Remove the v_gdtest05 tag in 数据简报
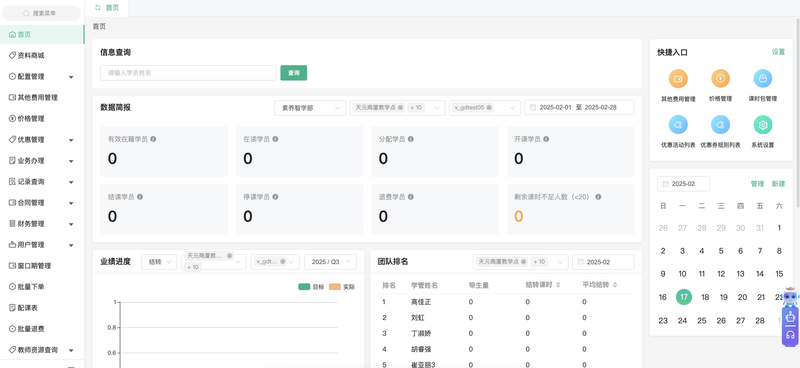Image resolution: width=800 pixels, height=368 pixels. click(x=489, y=108)
